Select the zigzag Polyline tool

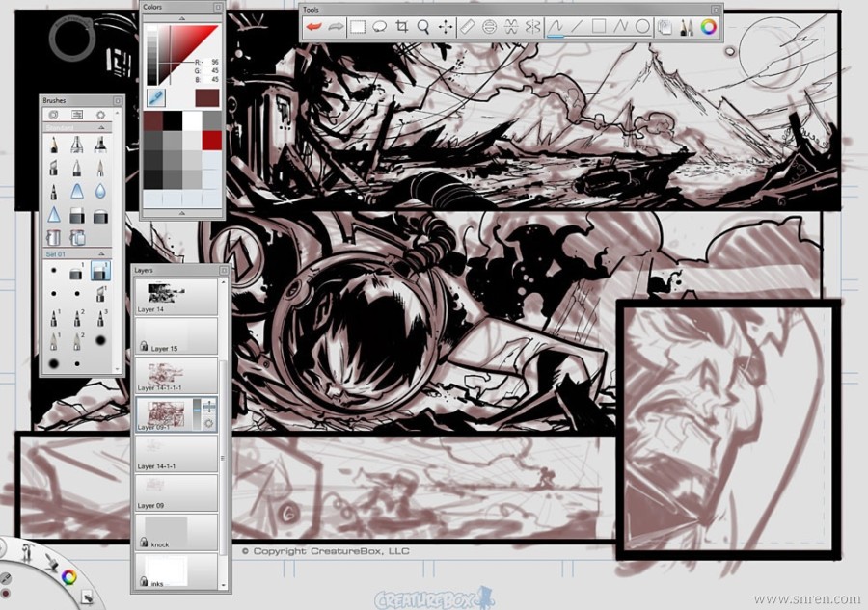point(620,27)
